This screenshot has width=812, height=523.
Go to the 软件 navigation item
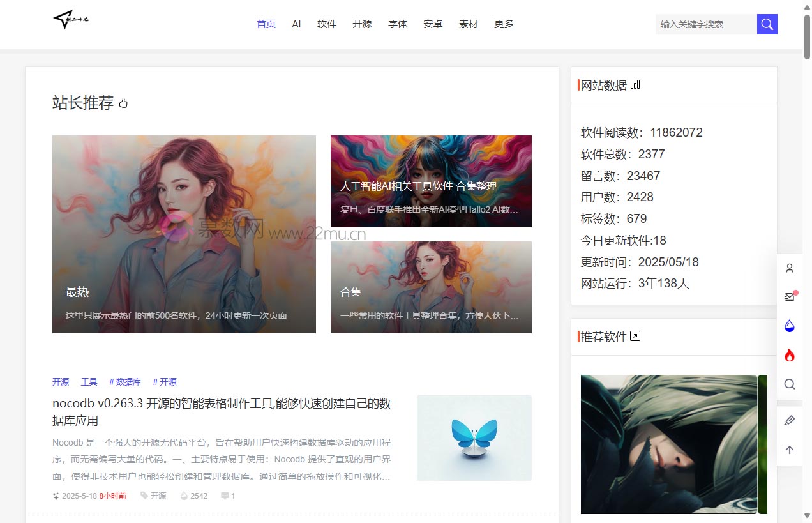[x=327, y=24]
